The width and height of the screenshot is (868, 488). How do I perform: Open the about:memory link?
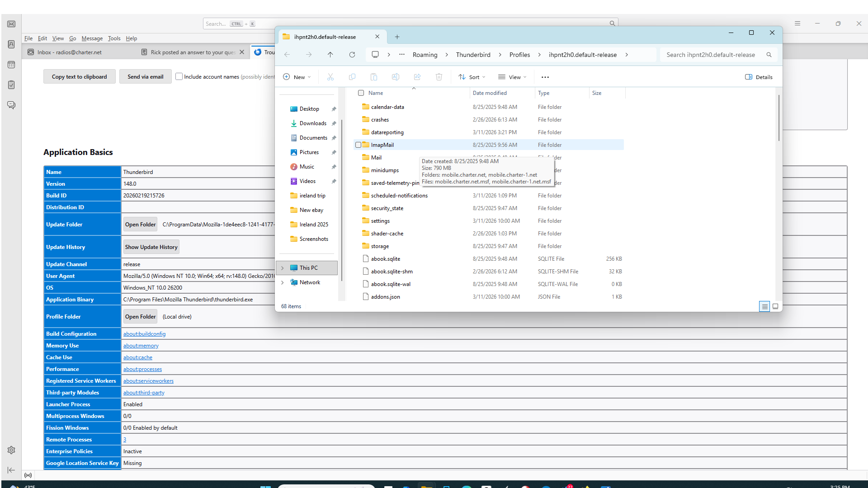coord(141,346)
